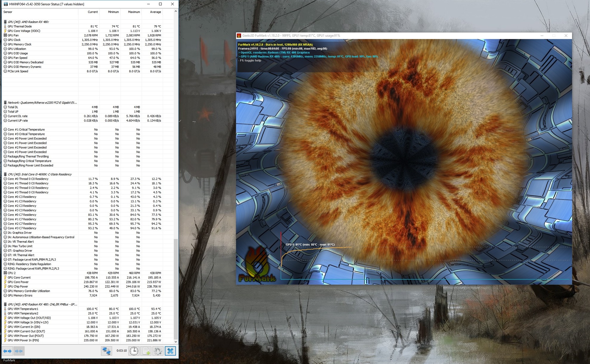Screen dimensions: 590x364
Task: Click the Current column header
Action: pyautogui.click(x=89, y=12)
